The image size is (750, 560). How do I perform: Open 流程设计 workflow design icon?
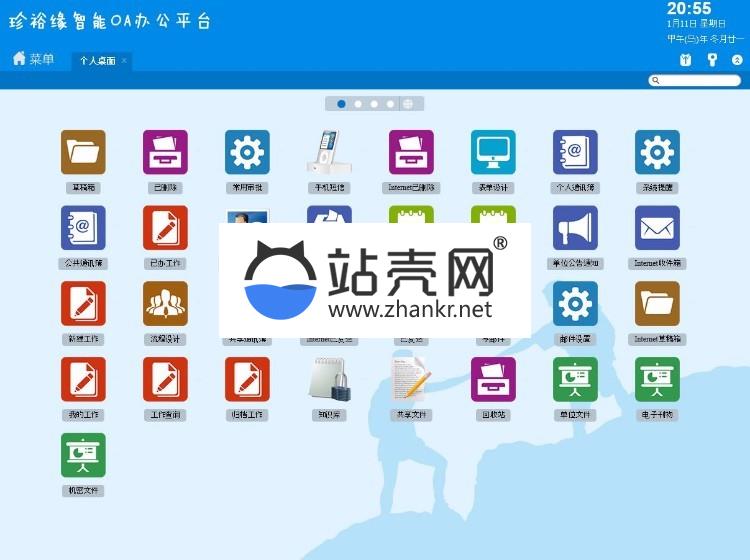click(x=165, y=304)
